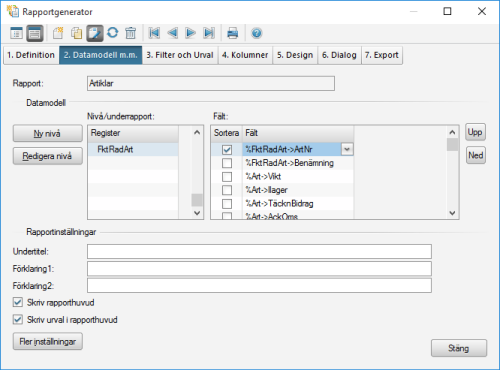500x370 pixels.
Task: Click the trash can delete icon
Action: (x=130, y=33)
